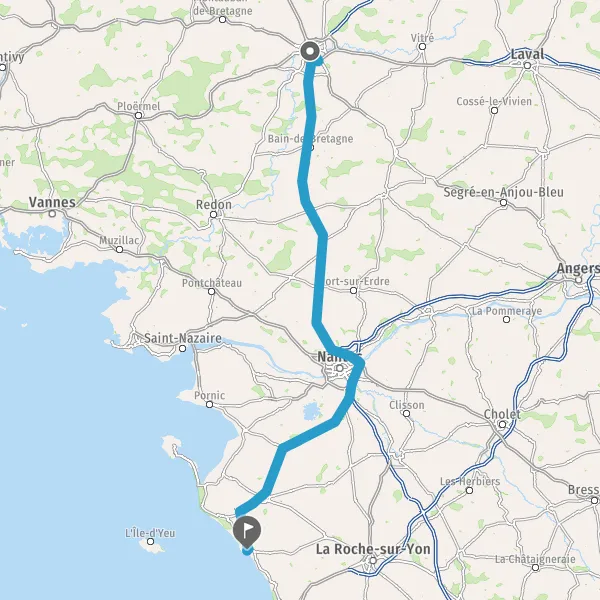Click the Les Herbiers town label
The width and height of the screenshot is (600, 600).
tap(470, 481)
